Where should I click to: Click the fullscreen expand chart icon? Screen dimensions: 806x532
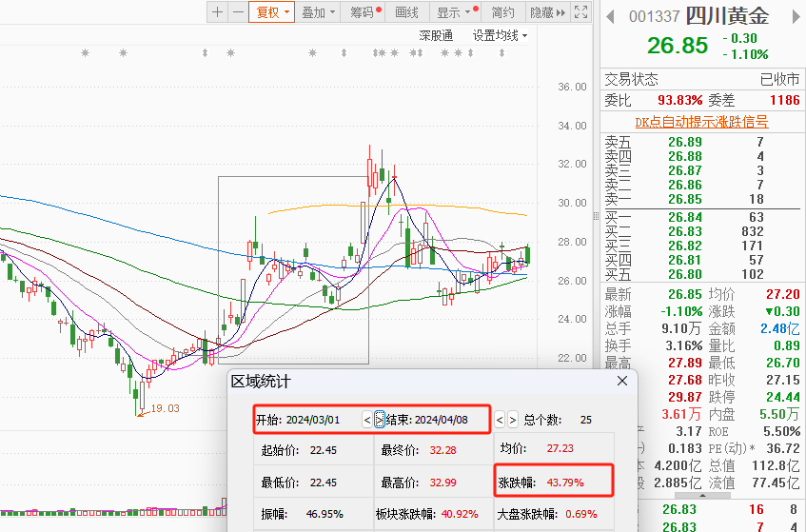pyautogui.click(x=581, y=12)
